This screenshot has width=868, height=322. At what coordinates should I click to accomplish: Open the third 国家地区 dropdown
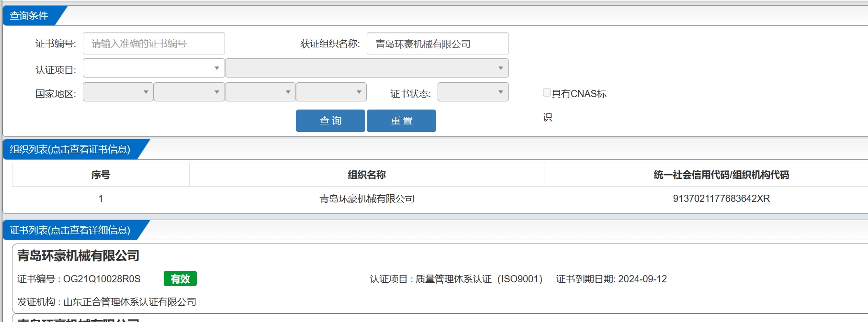pos(260,92)
